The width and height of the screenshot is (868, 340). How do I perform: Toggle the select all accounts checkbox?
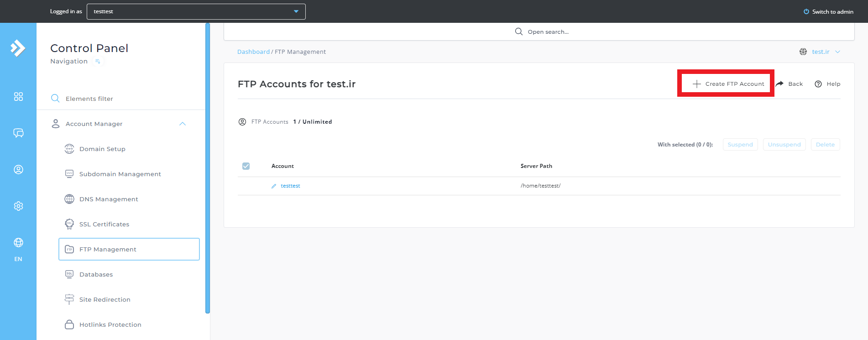coord(246,166)
